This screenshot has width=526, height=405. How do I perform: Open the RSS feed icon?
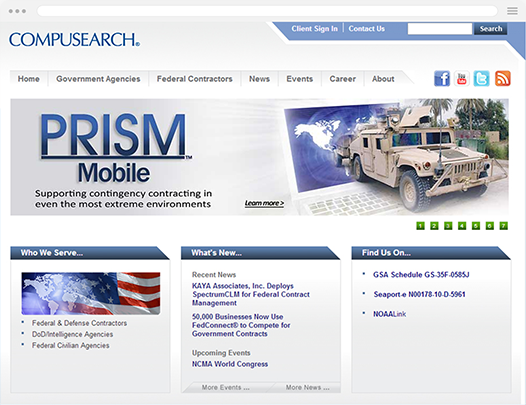503,79
